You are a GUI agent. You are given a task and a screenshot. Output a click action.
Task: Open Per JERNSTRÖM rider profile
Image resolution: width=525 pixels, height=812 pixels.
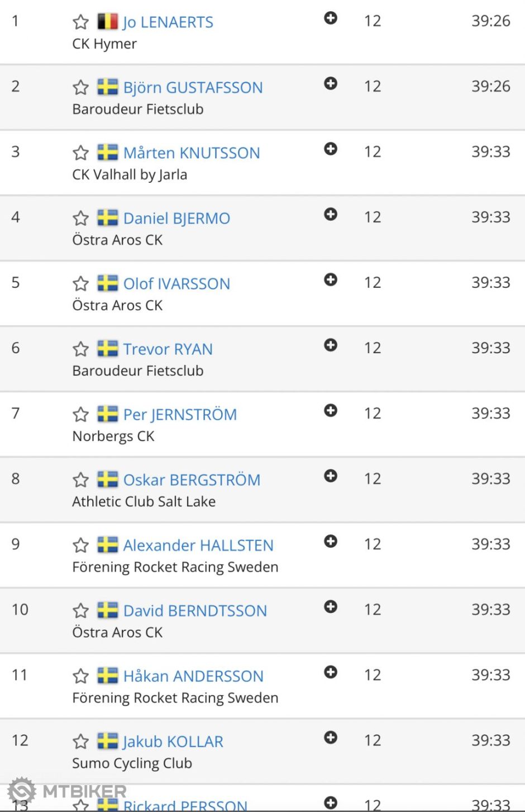coord(180,415)
